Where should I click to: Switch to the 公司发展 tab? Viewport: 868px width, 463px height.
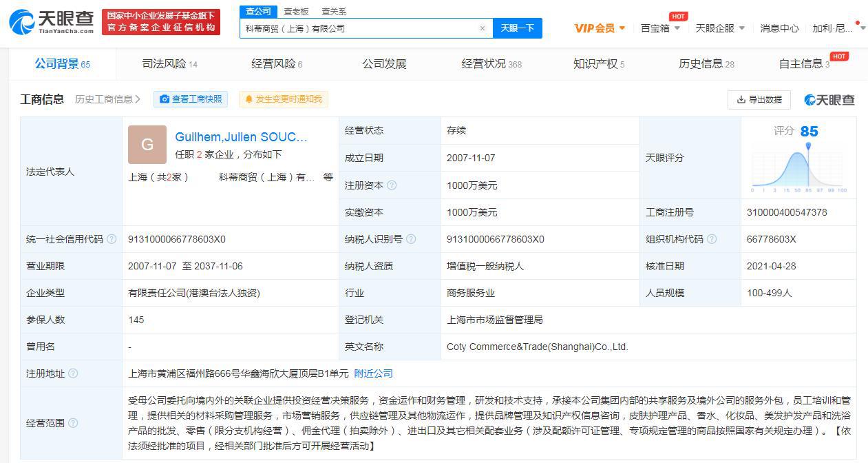384,64
